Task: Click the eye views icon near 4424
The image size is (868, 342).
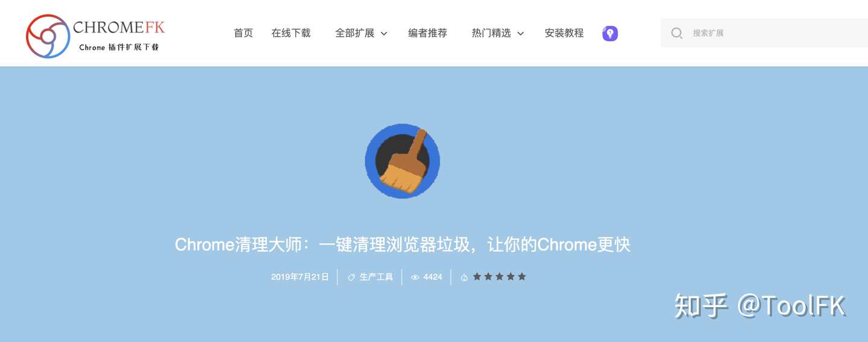Action: click(415, 277)
